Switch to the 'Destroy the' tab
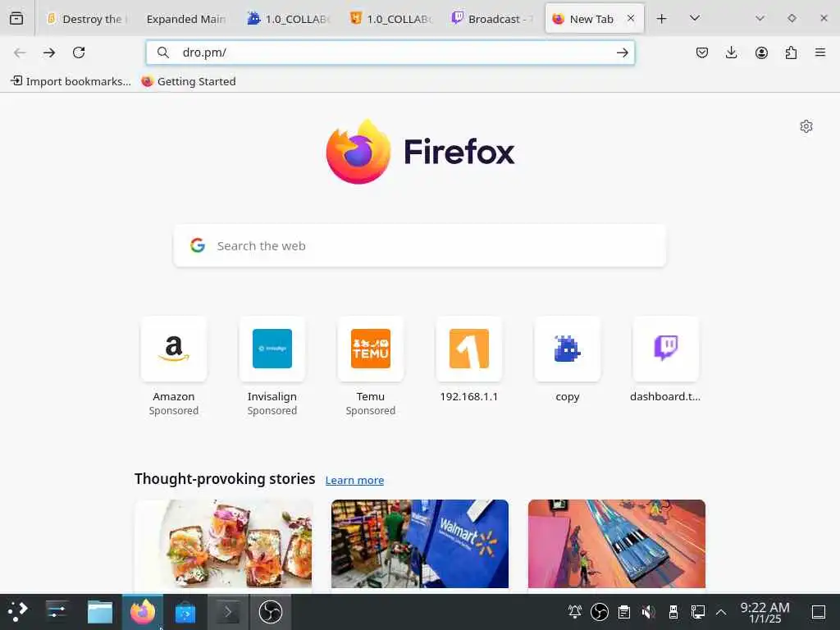The width and height of the screenshot is (840, 630). pyautogui.click(x=85, y=19)
